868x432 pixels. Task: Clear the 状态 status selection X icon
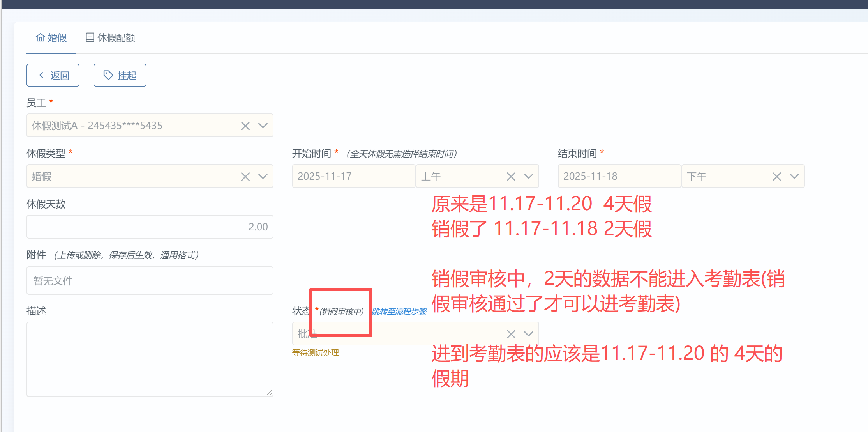click(511, 334)
